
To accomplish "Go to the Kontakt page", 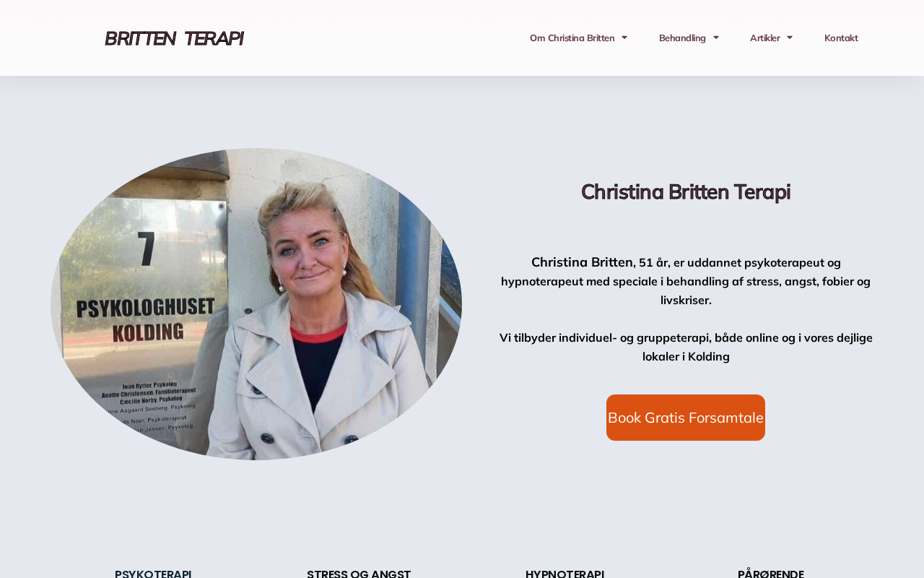I will click(841, 38).
